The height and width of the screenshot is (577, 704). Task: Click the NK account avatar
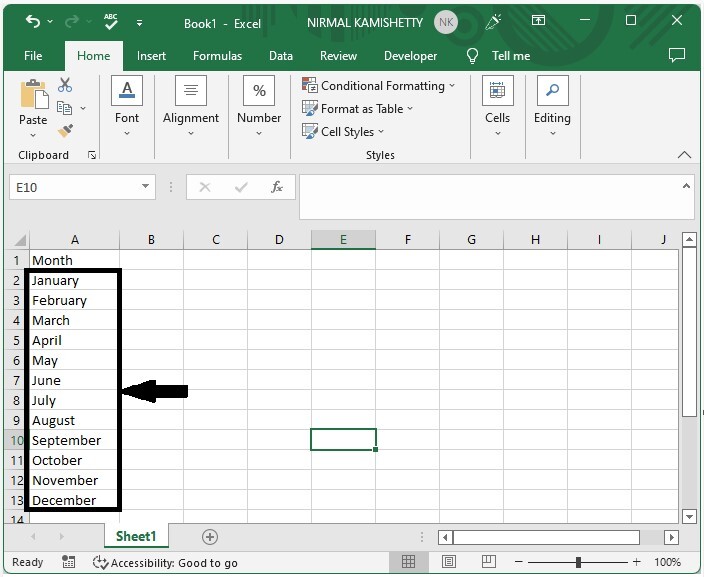pyautogui.click(x=445, y=22)
